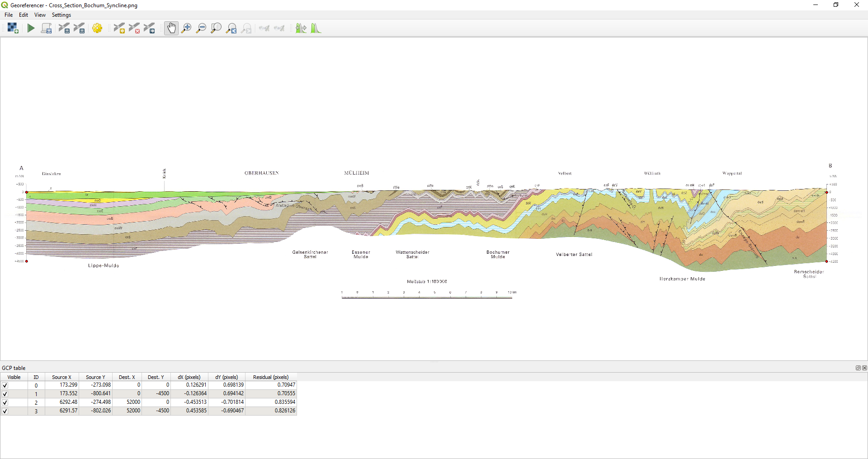
Task: Click the Open Raster icon
Action: point(13,28)
